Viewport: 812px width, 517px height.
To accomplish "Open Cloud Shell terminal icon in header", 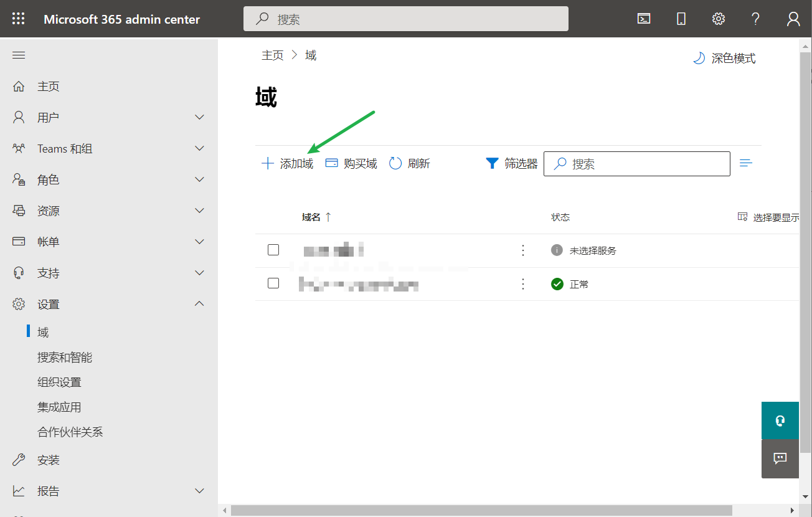I will click(644, 19).
